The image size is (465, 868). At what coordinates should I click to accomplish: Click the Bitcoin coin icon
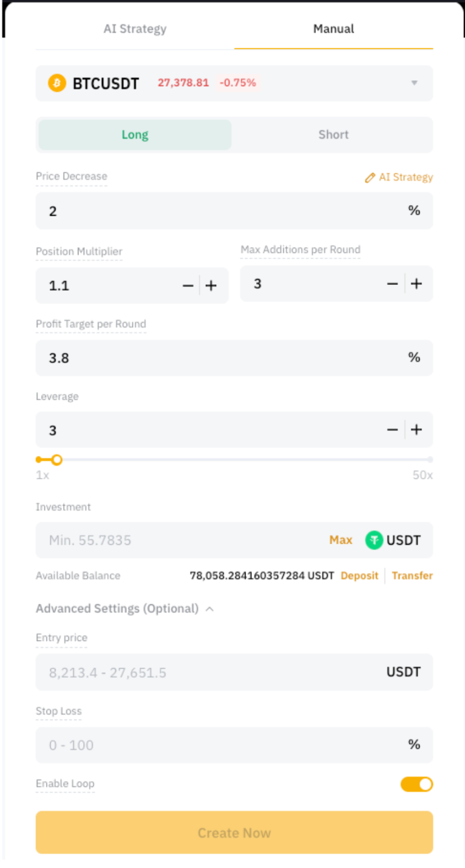57,83
